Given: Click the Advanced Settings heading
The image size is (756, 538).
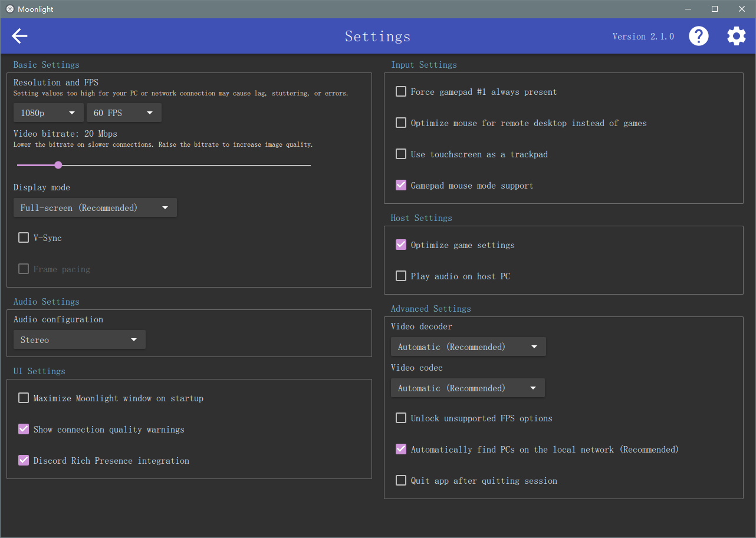Looking at the screenshot, I should (431, 309).
